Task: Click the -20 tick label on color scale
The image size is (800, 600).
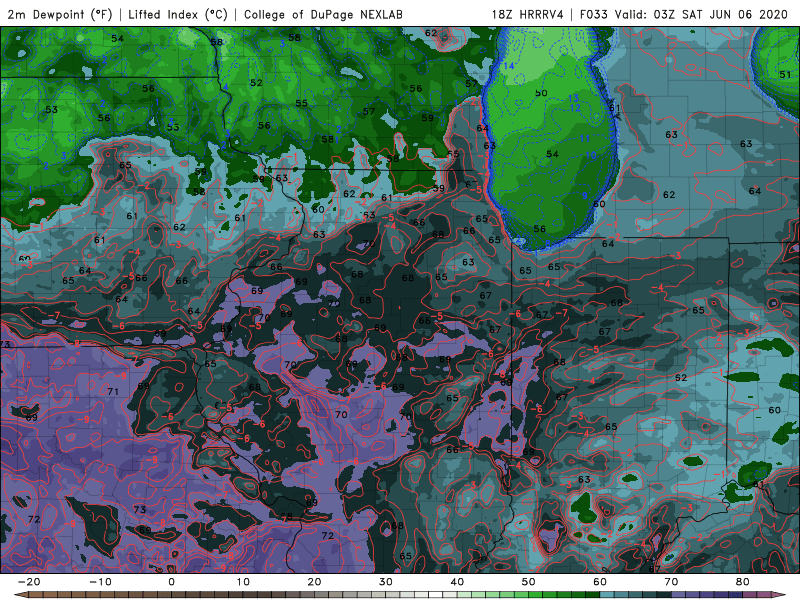Action: click(x=29, y=582)
